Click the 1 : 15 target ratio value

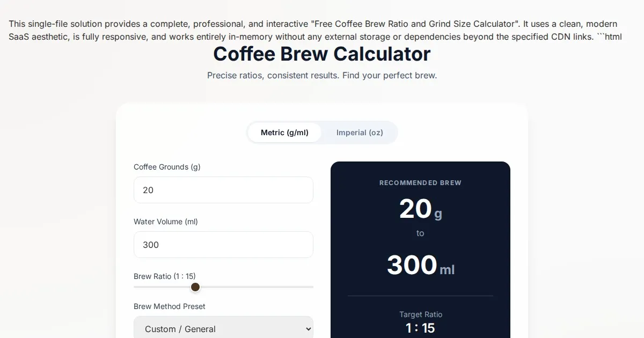click(420, 328)
